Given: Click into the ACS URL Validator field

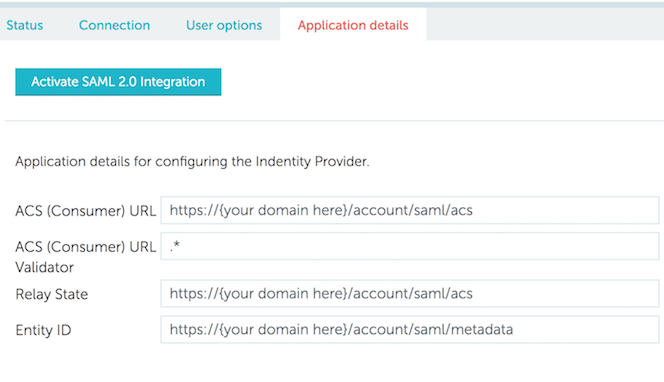Looking at the screenshot, I should (x=409, y=246).
